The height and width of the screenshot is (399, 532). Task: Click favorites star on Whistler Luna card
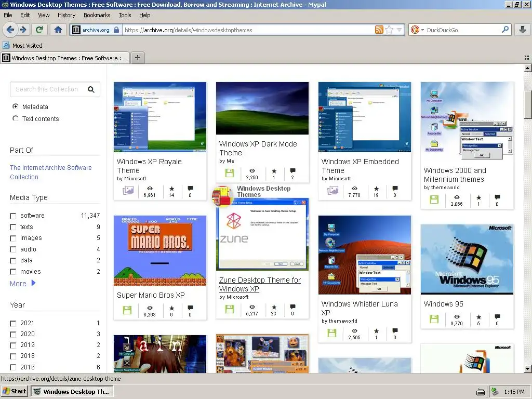pos(376,330)
